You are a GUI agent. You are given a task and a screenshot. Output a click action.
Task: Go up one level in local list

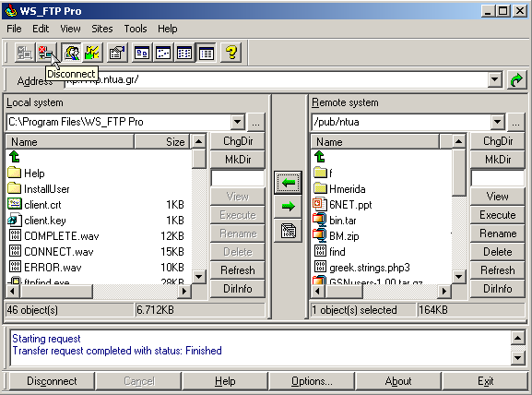15,157
